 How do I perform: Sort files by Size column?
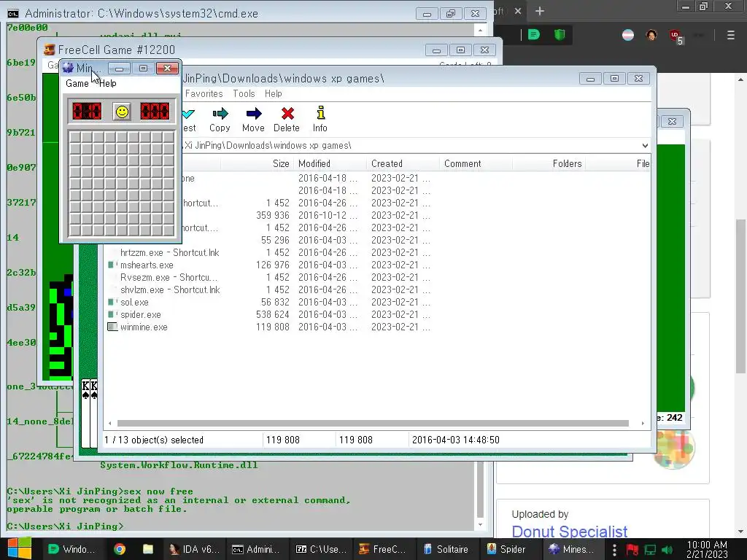281,164
